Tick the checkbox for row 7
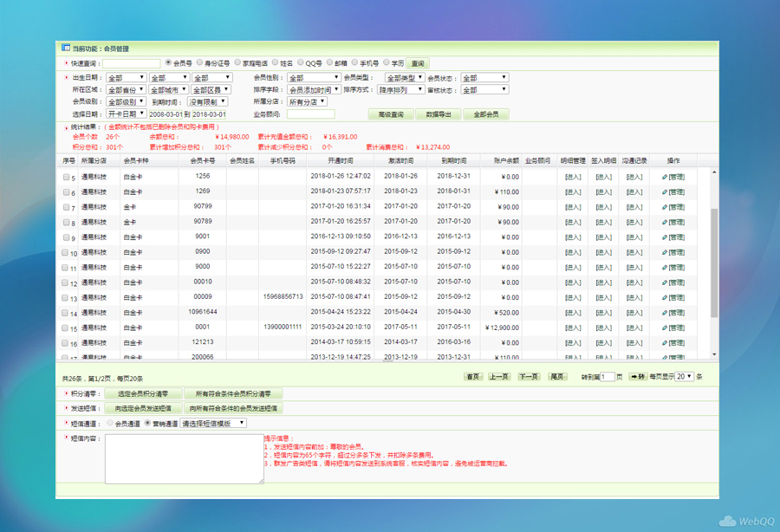The width and height of the screenshot is (780, 532). coord(66,207)
